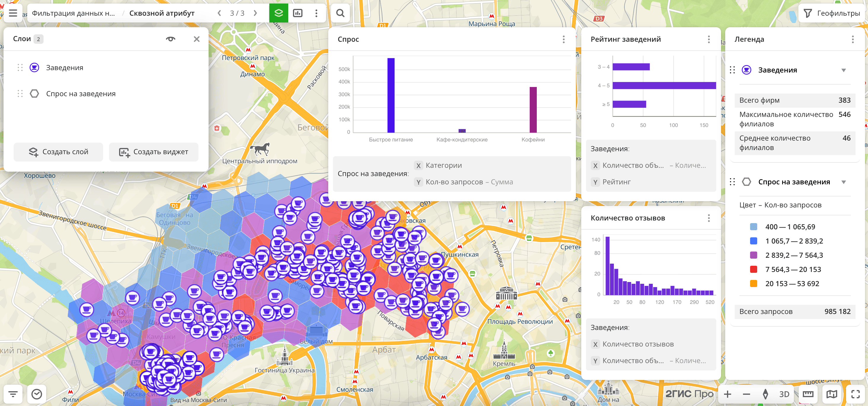Open Фильтрация данных breadcrumb item
Screen dimensions: 868x406
(73, 13)
